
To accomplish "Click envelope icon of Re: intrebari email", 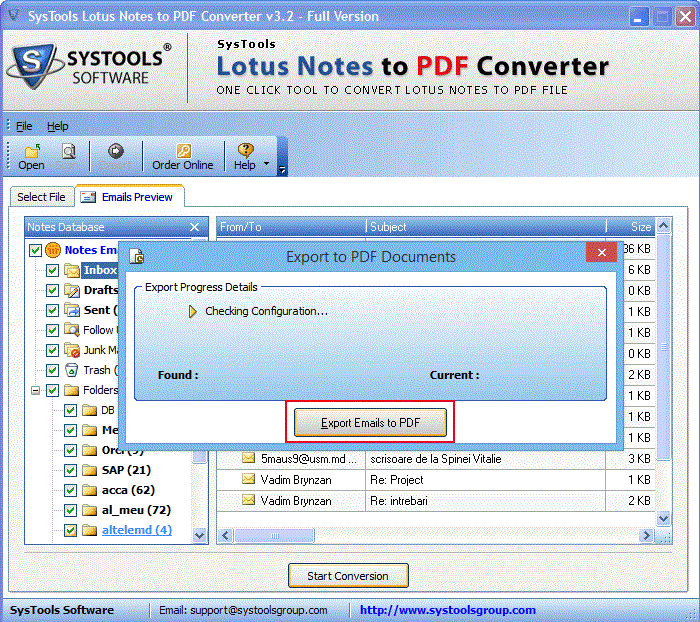I will click(x=248, y=500).
